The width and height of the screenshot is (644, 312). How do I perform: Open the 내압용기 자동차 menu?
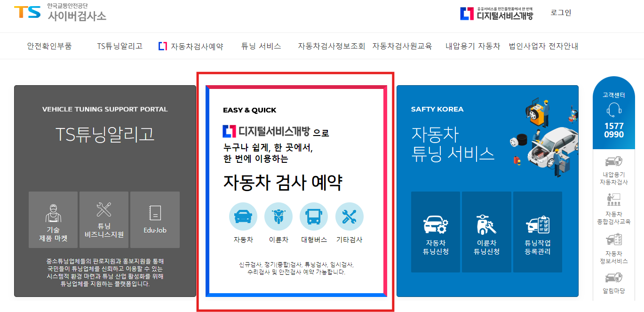473,46
